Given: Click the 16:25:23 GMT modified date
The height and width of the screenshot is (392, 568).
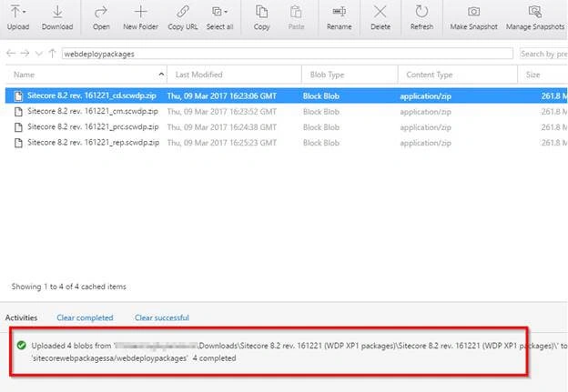Looking at the screenshot, I should click(222, 143).
